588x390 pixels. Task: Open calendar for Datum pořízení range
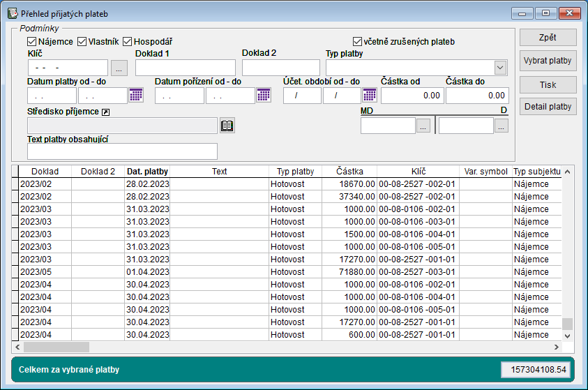coord(264,96)
